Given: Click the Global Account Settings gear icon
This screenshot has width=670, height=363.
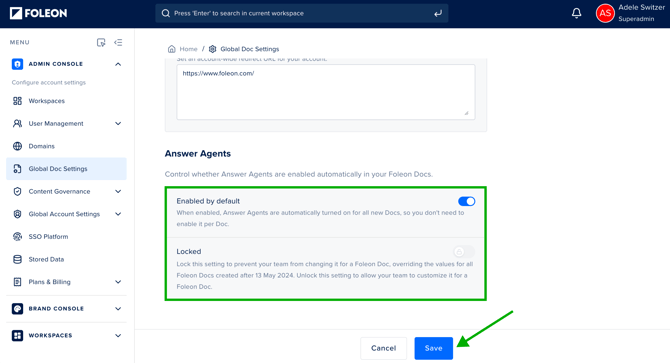Looking at the screenshot, I should point(17,214).
